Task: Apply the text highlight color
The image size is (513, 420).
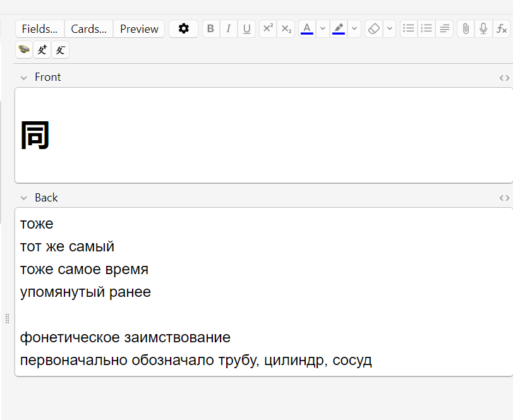Action: coord(339,29)
